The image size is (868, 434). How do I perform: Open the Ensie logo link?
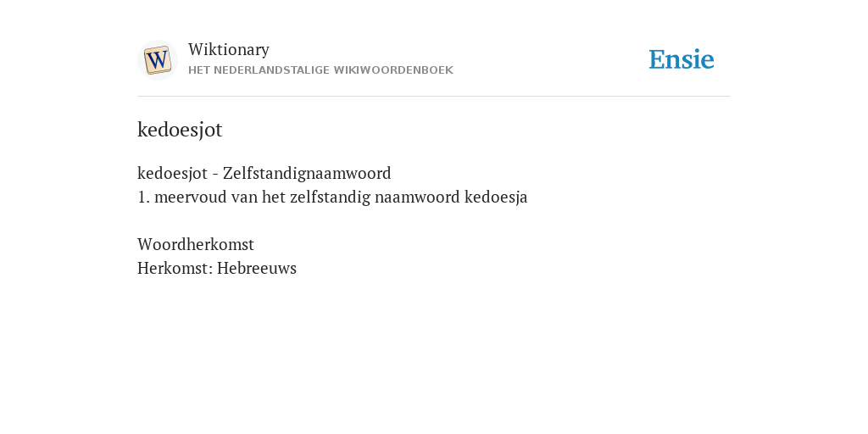[682, 59]
